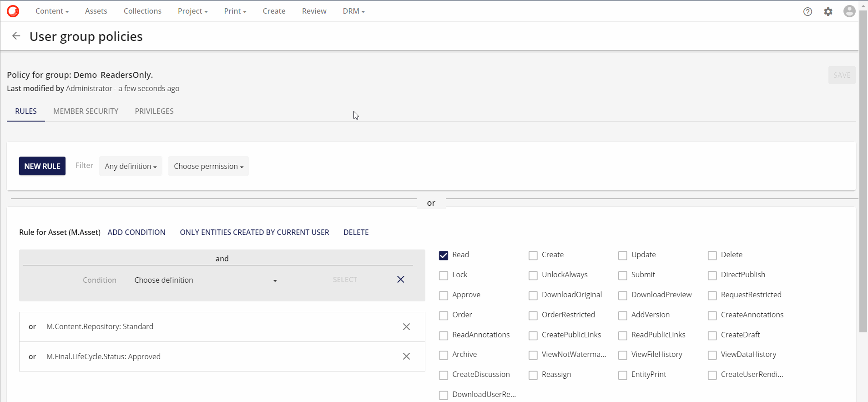Remove the M.Content.Repository: Standard condition
The image size is (868, 402).
coord(407,327)
